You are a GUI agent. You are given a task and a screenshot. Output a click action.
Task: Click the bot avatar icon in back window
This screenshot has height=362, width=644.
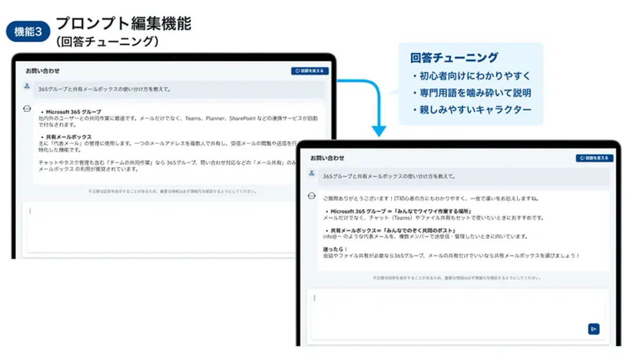pos(27,109)
